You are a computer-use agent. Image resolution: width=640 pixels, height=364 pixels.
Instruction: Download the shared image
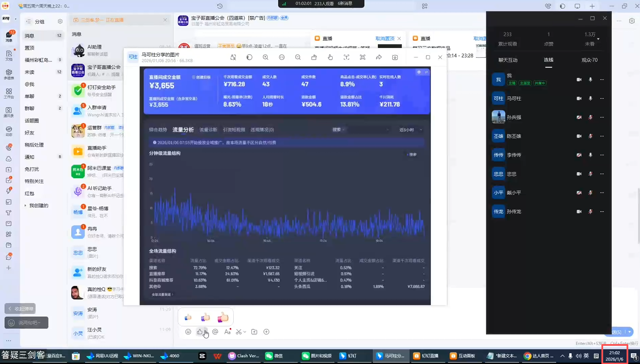[x=395, y=57]
